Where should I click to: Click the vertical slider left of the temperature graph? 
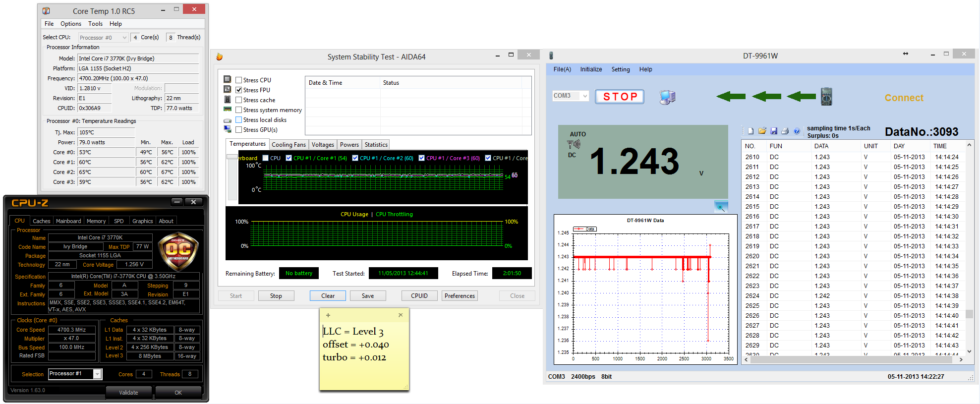pos(231,176)
